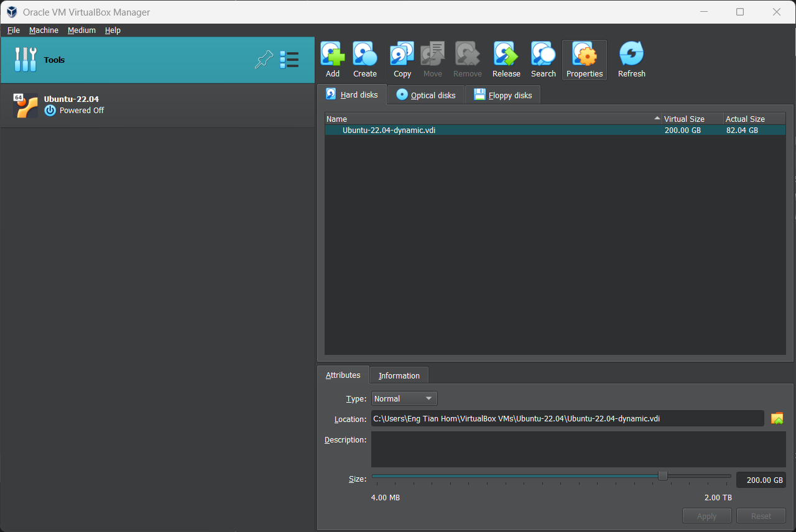
Task: Open the Medium menu
Action: [81, 30]
